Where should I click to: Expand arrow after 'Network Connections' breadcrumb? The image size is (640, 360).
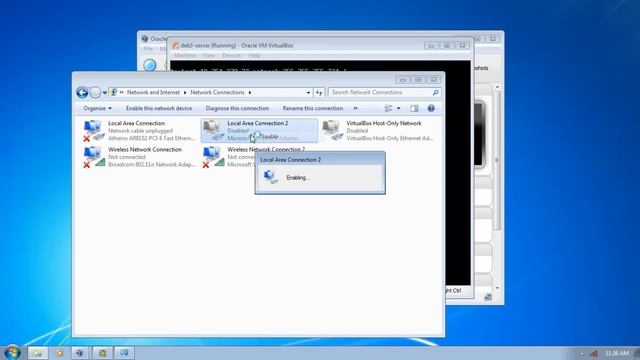pyautogui.click(x=250, y=93)
